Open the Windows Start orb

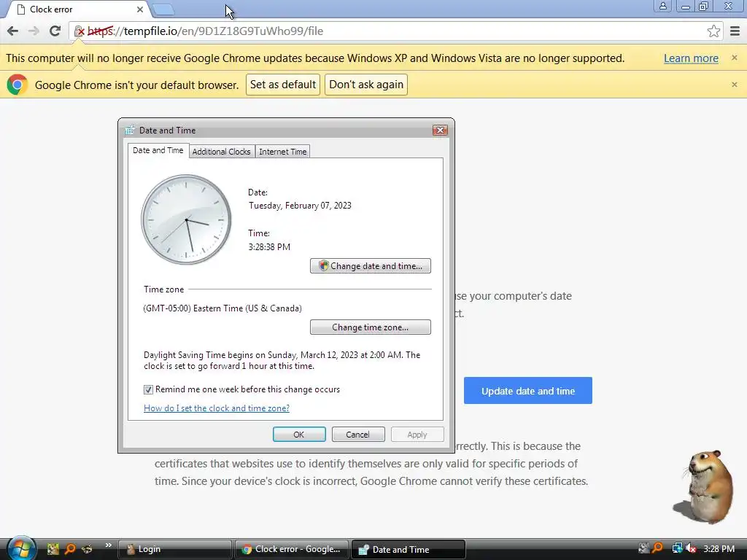point(20,548)
